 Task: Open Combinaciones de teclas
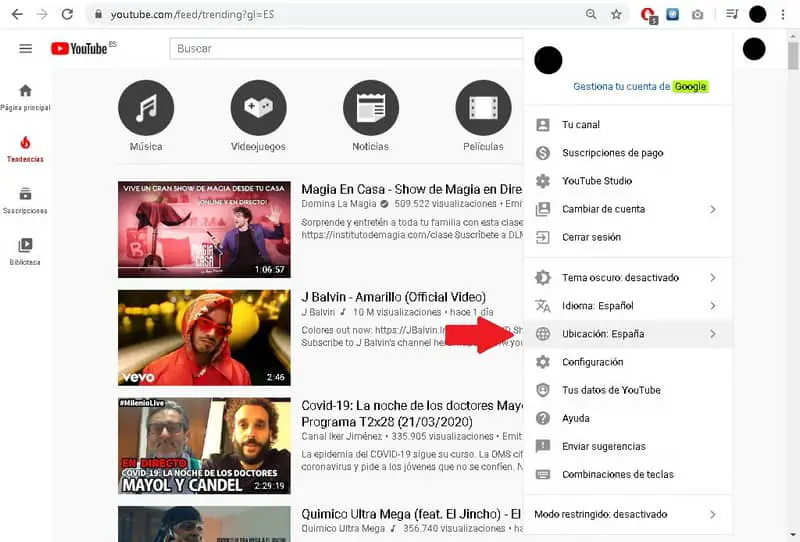coord(628,474)
